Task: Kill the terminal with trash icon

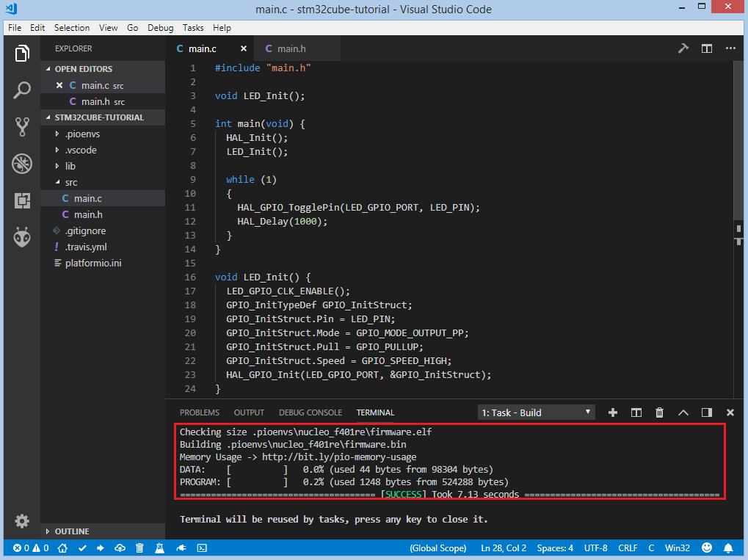Action: tap(659, 412)
